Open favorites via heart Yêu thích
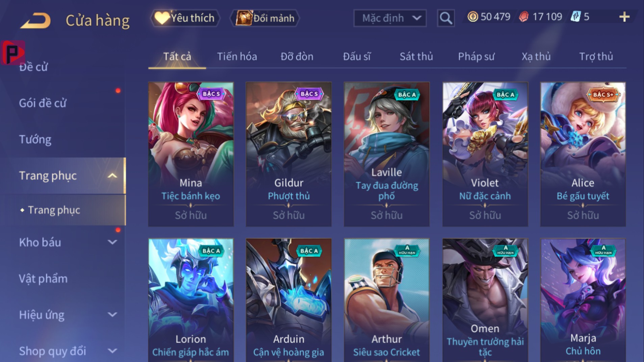 coord(185,18)
